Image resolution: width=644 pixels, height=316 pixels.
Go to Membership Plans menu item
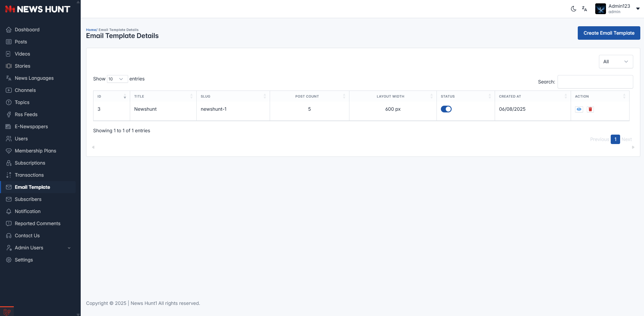(x=38, y=151)
